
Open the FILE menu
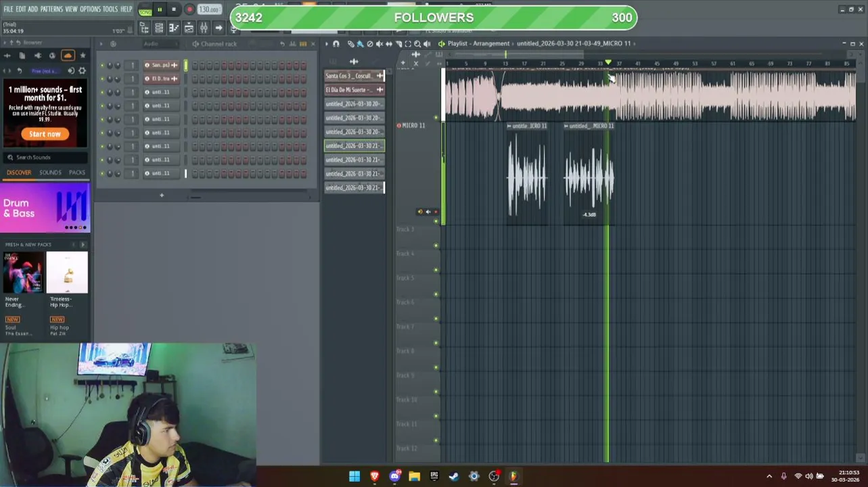(x=8, y=9)
